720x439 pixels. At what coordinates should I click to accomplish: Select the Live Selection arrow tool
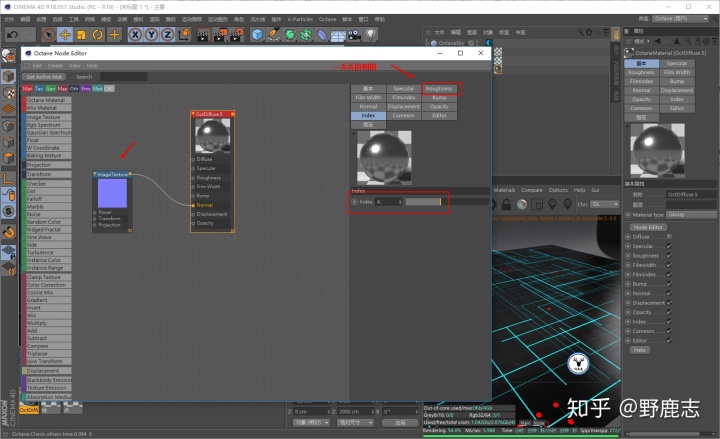pos(49,34)
